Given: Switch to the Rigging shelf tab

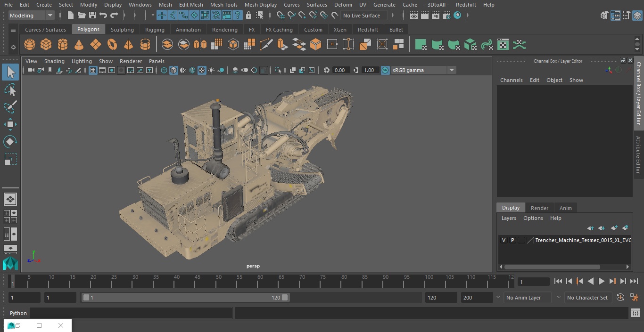Looking at the screenshot, I should point(155,29).
